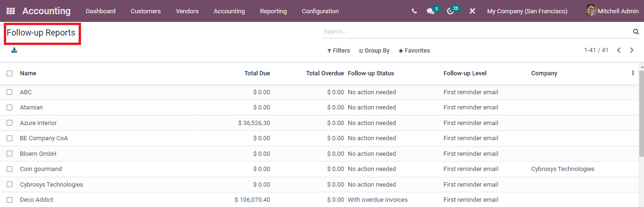Click the 1-41 / 41 pager counter
The image size is (644, 207).
tap(596, 50)
